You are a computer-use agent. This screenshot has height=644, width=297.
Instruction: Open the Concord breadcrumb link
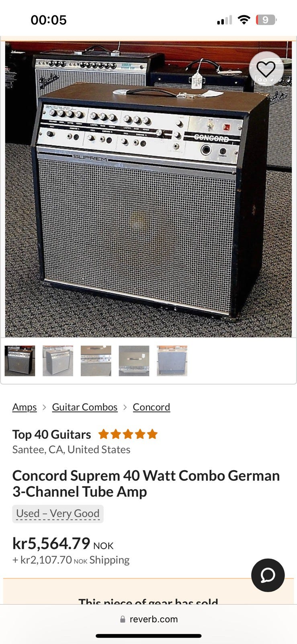coord(152,407)
